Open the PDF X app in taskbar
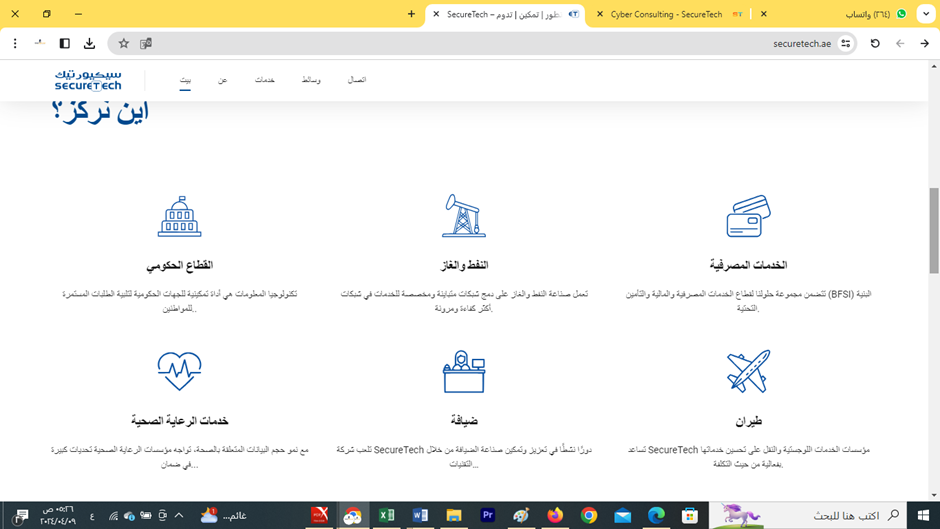Image resolution: width=940 pixels, height=529 pixels. pos(320,515)
